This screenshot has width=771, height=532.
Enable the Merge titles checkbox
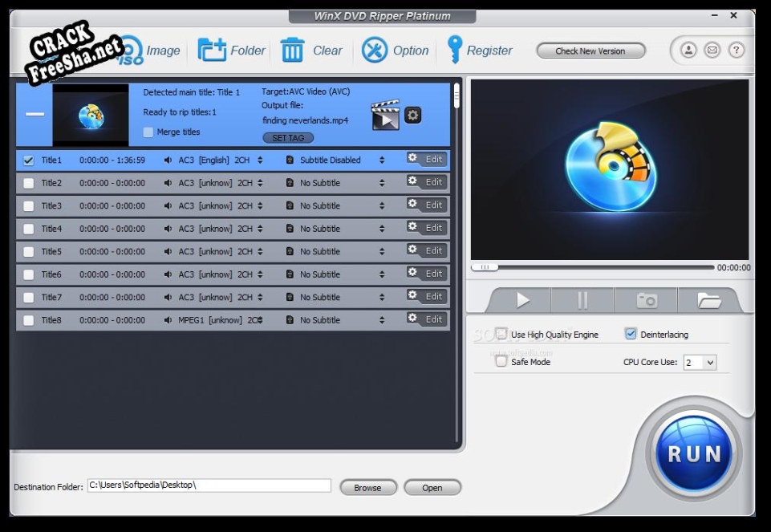(x=148, y=132)
